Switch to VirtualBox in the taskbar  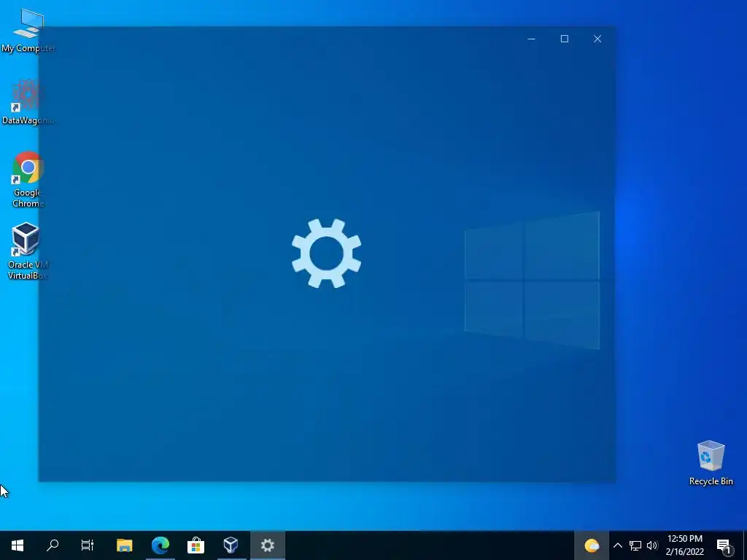click(x=231, y=545)
